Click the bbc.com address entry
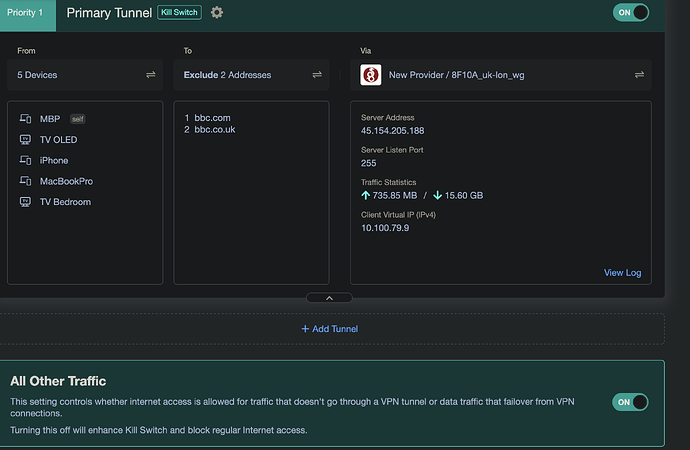690x450 pixels. pos(213,118)
